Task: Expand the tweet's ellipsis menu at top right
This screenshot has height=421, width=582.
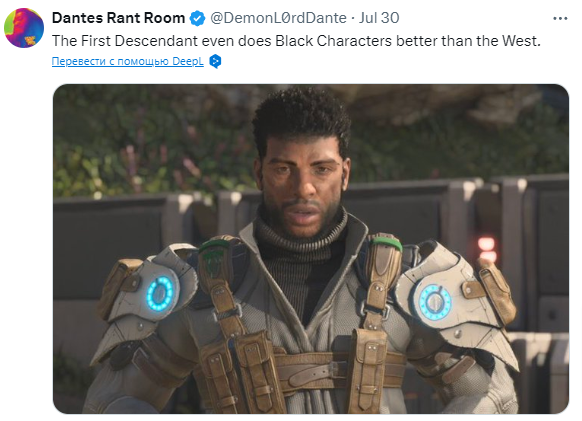Action: [560, 18]
